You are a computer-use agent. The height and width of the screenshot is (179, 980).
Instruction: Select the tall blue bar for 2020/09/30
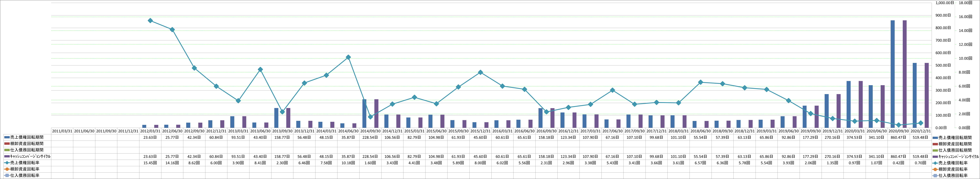pyautogui.click(x=892, y=74)
